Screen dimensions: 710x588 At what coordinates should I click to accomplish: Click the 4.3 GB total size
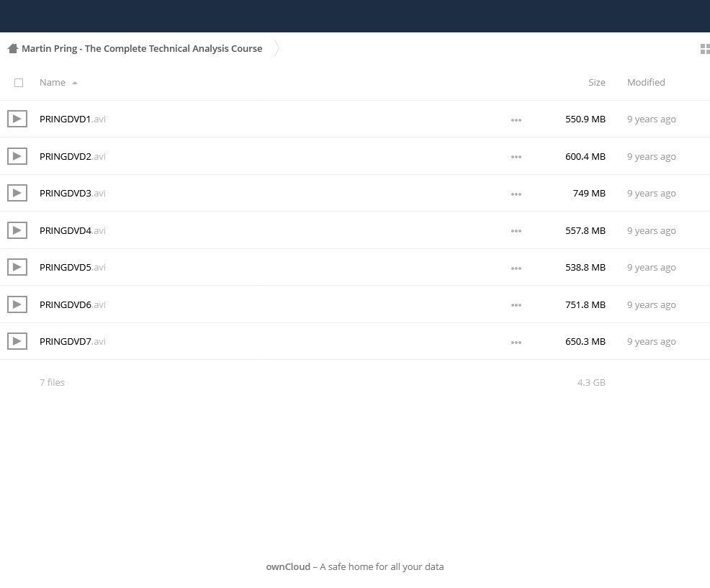click(591, 382)
